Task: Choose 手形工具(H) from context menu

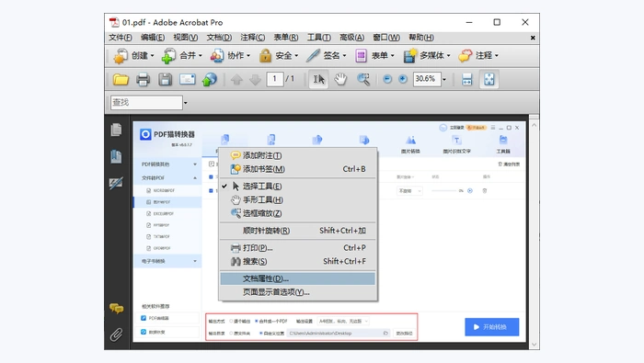Action: click(298, 199)
